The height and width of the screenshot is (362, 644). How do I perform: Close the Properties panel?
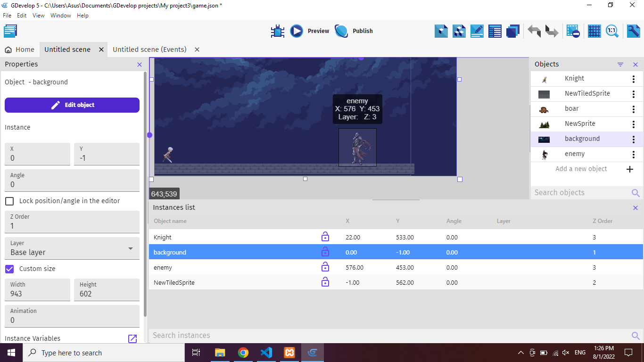(x=139, y=65)
